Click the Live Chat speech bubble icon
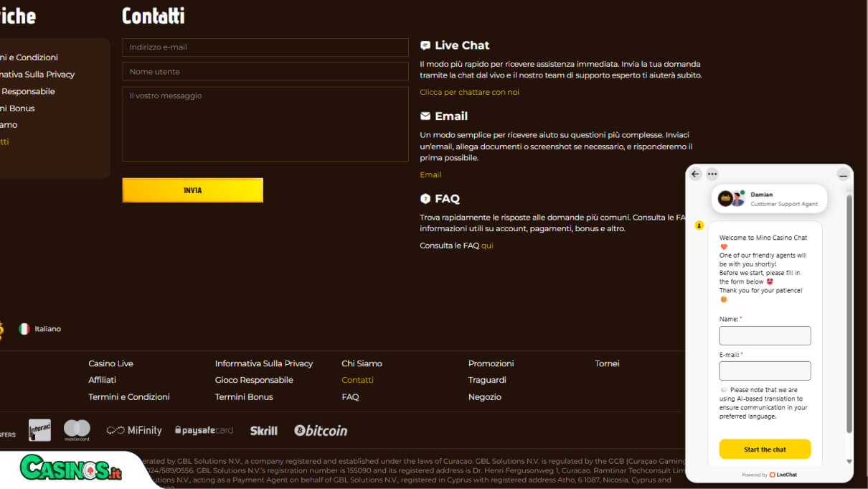This screenshot has width=868, height=489. tap(425, 46)
